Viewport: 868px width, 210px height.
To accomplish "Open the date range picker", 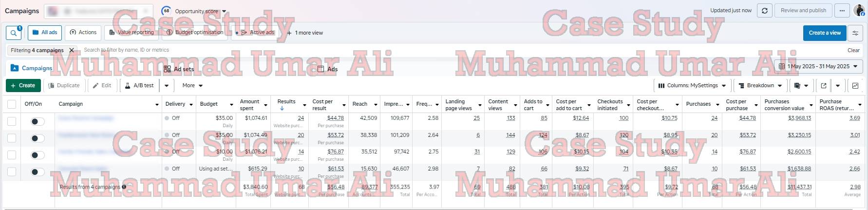I will pyautogui.click(x=818, y=66).
